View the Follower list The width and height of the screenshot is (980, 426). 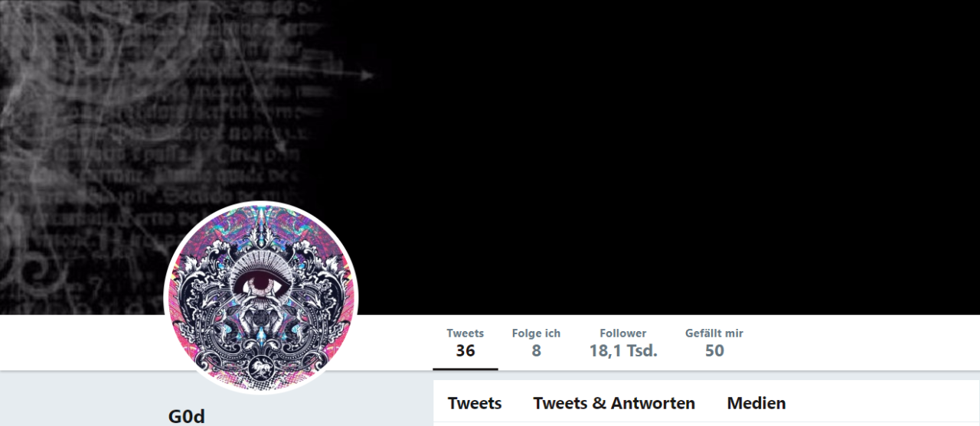pyautogui.click(x=623, y=343)
